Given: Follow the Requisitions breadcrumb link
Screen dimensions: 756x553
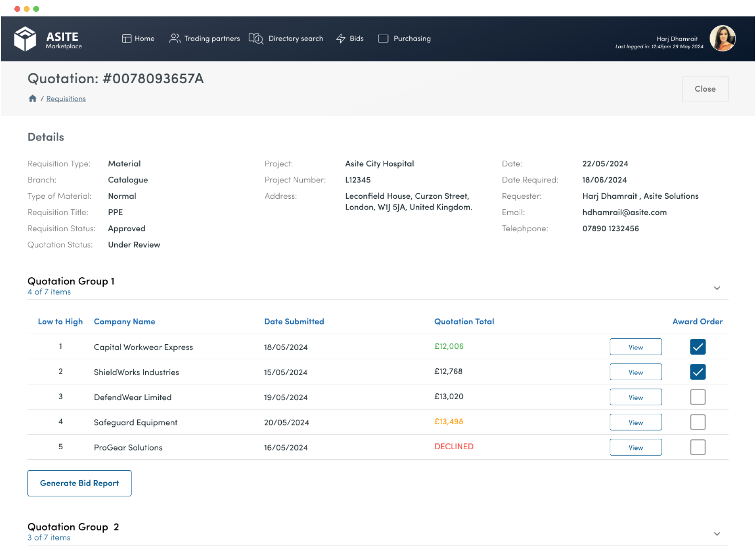Looking at the screenshot, I should [66, 99].
